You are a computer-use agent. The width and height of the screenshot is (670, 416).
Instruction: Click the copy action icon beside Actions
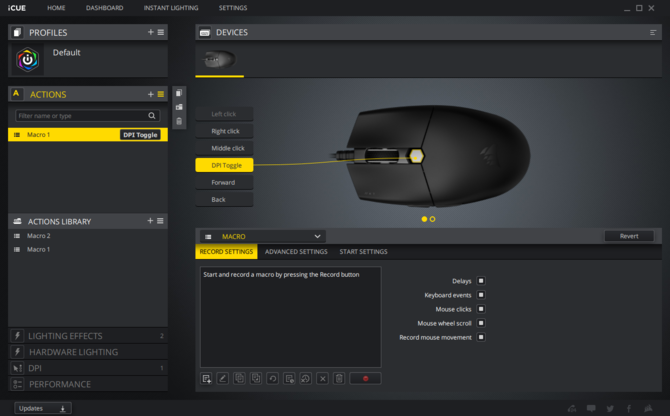point(179,93)
